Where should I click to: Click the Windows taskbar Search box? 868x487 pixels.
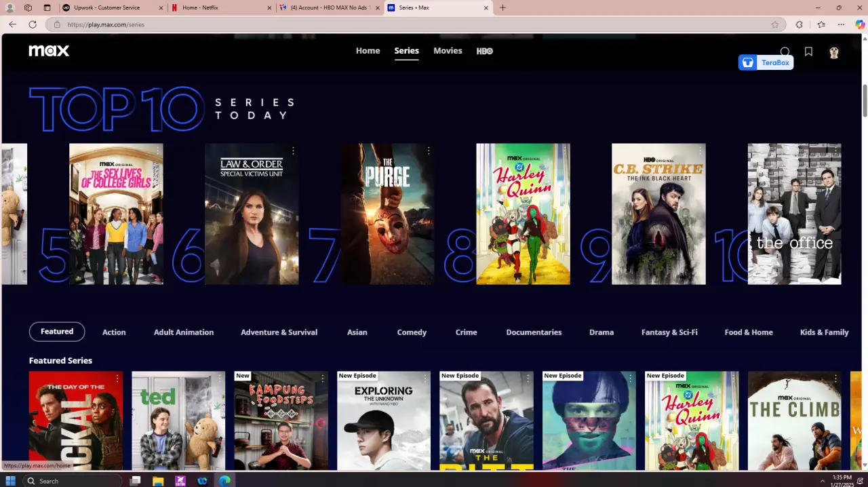[73, 480]
